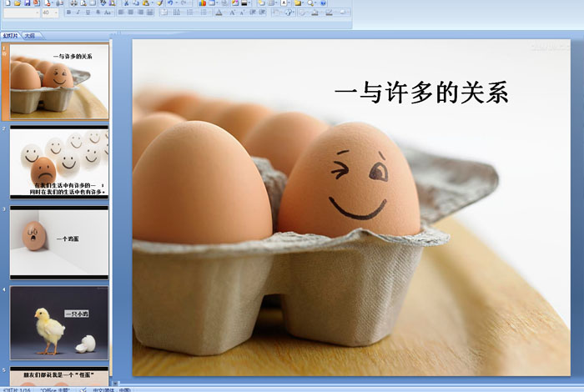Click the slide count 1/16 in status bar
The height and width of the screenshot is (392, 584).
tap(17, 389)
